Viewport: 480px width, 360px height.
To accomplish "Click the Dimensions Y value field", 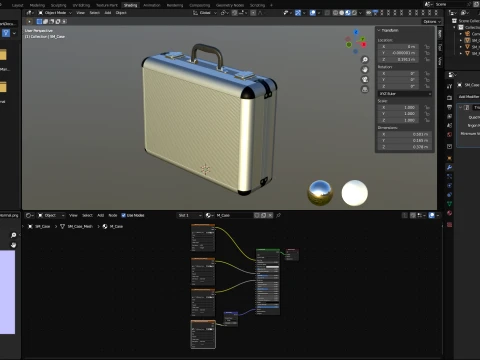I will [x=405, y=140].
